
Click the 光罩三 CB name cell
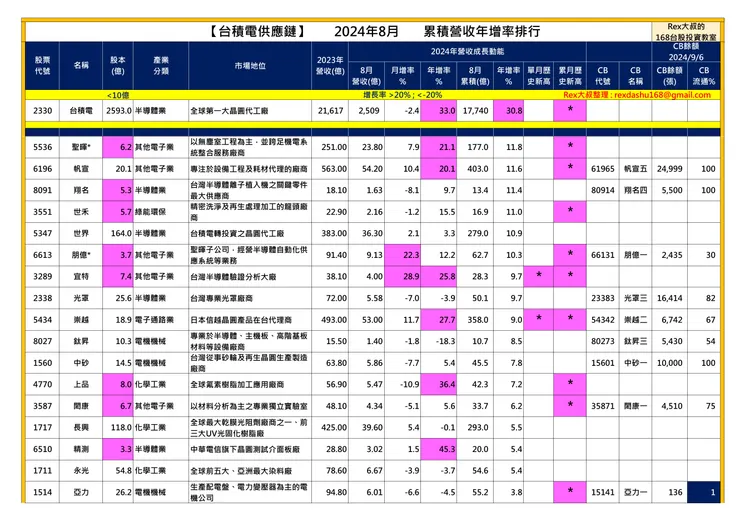635,298
